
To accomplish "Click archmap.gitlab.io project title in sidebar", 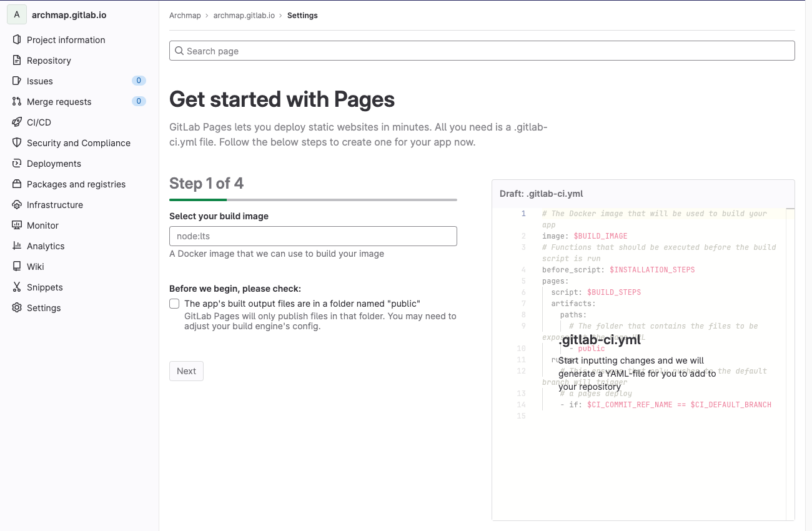I will pyautogui.click(x=69, y=14).
